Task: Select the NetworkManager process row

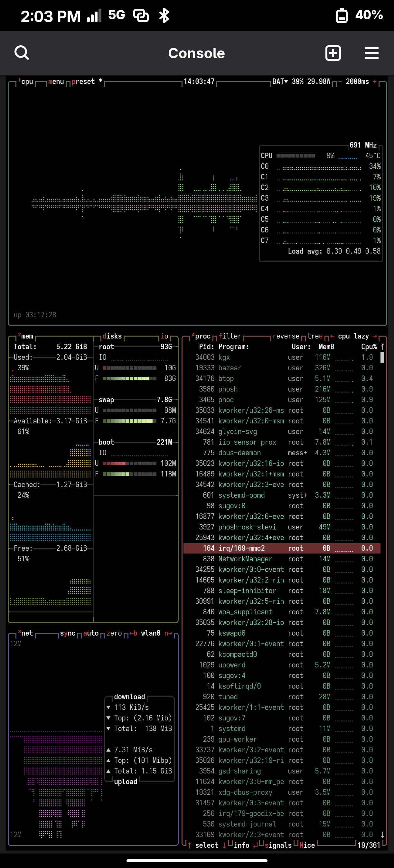Action: pos(245,559)
